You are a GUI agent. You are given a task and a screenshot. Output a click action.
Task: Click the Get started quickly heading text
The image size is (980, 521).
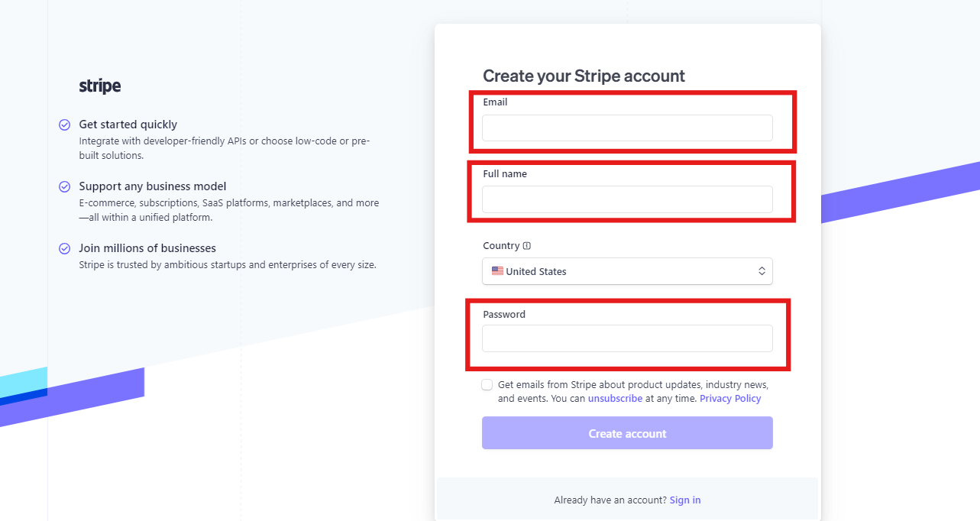click(128, 125)
